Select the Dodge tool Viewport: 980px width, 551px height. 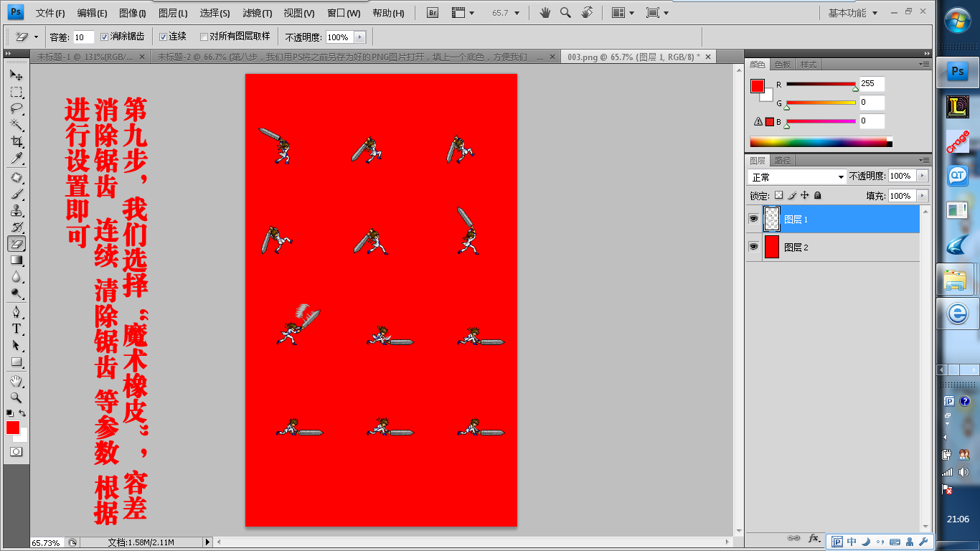coord(16,293)
